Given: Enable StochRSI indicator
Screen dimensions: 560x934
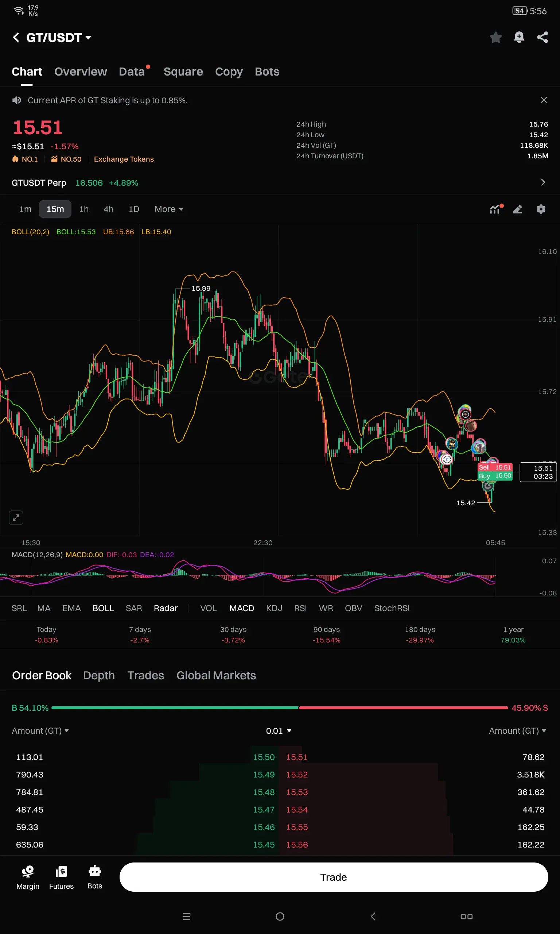Looking at the screenshot, I should coord(392,608).
